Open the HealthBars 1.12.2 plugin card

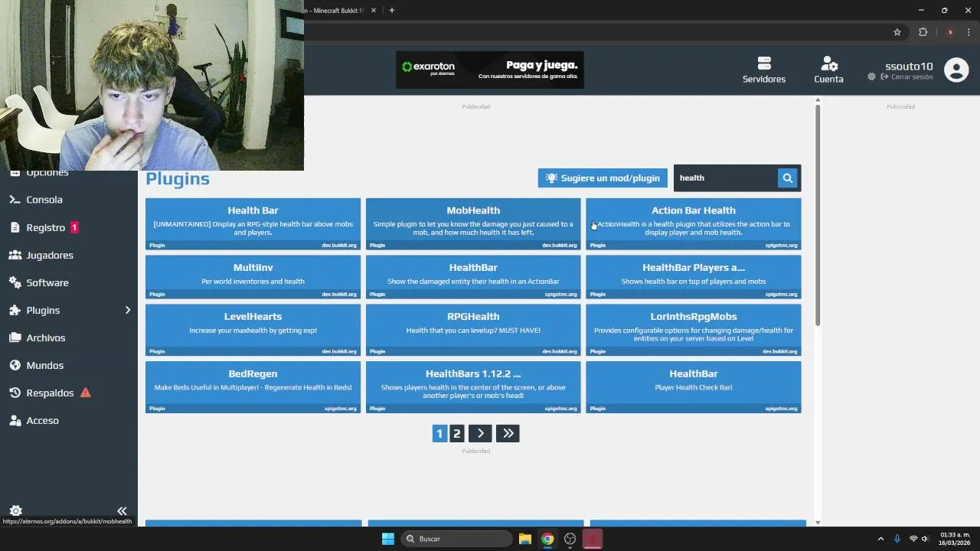click(473, 387)
